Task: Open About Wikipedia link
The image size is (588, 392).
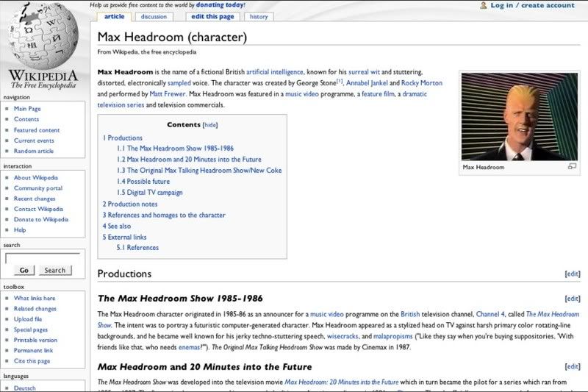Action: [x=36, y=177]
